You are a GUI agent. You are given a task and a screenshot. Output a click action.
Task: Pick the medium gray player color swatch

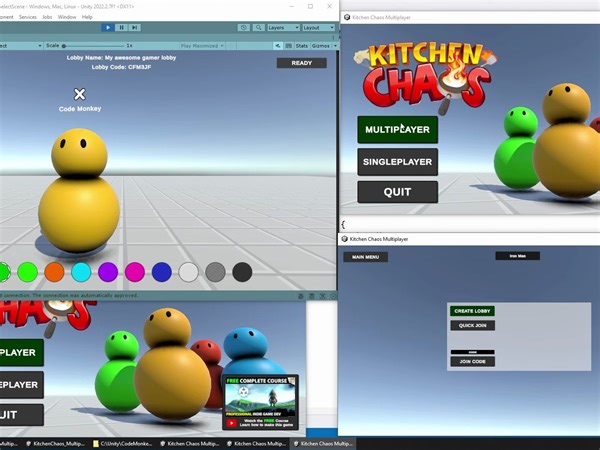click(x=215, y=272)
